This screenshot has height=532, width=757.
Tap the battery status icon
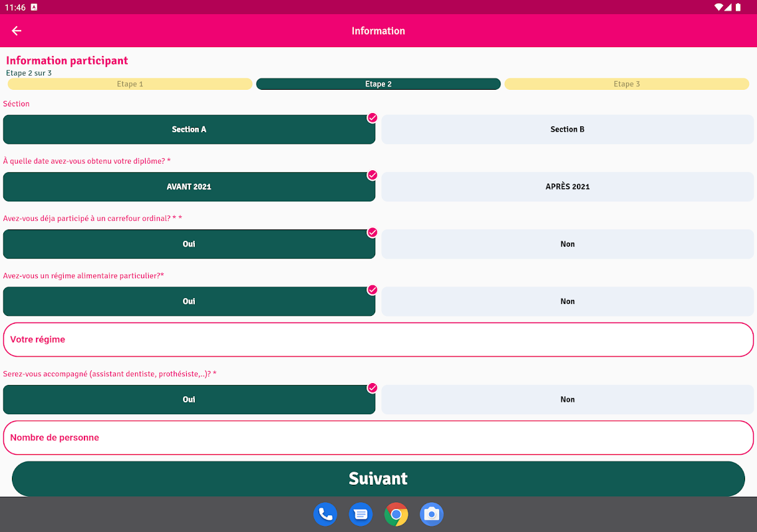coord(738,7)
